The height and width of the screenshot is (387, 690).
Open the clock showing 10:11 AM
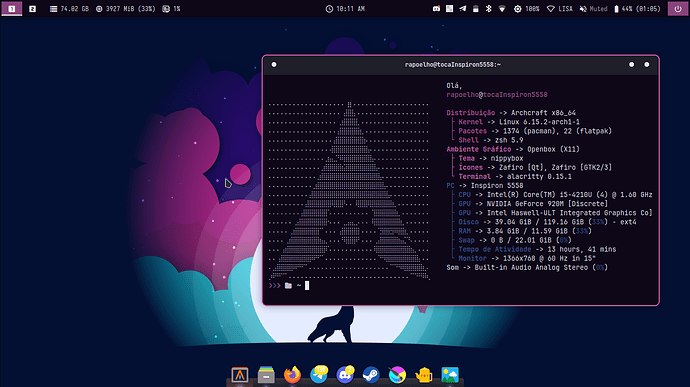pos(345,9)
